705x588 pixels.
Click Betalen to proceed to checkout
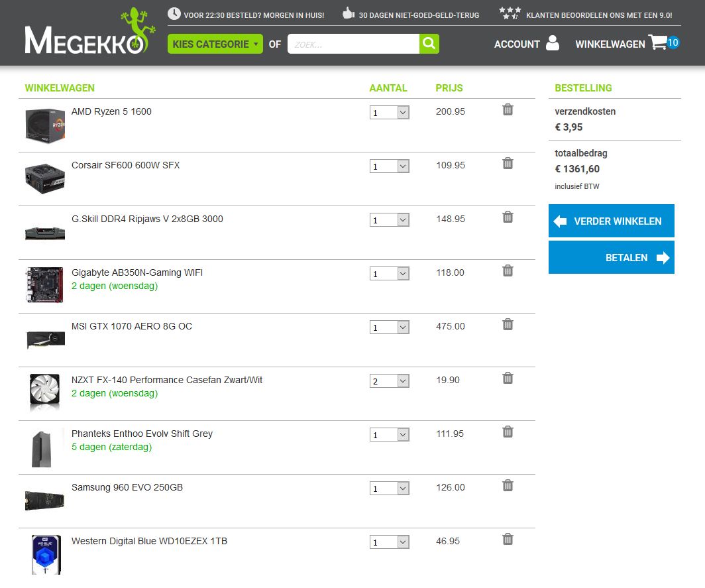pos(611,257)
